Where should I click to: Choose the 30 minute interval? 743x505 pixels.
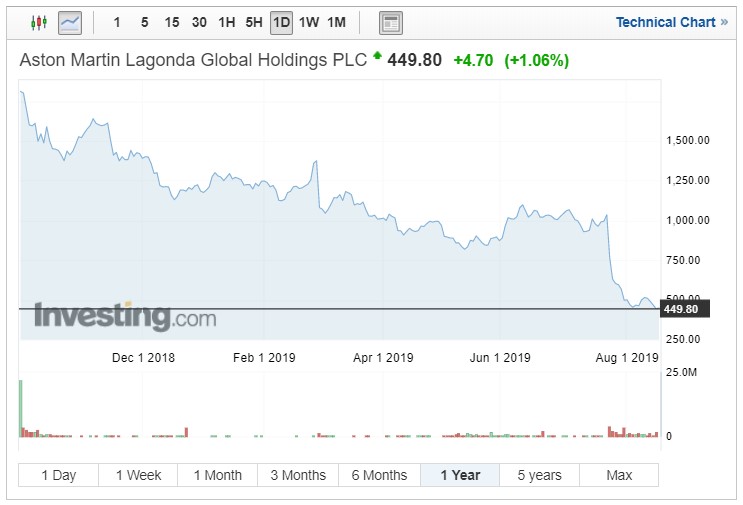199,22
